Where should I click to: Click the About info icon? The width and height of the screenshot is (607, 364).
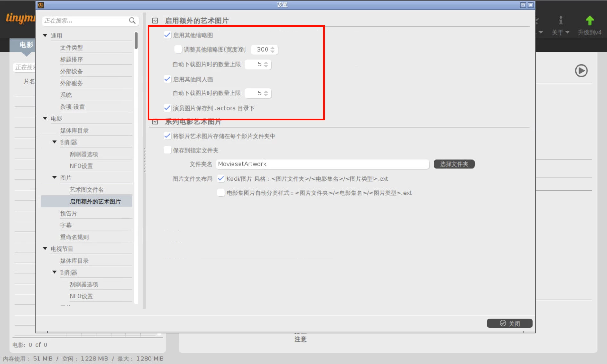pos(560,21)
